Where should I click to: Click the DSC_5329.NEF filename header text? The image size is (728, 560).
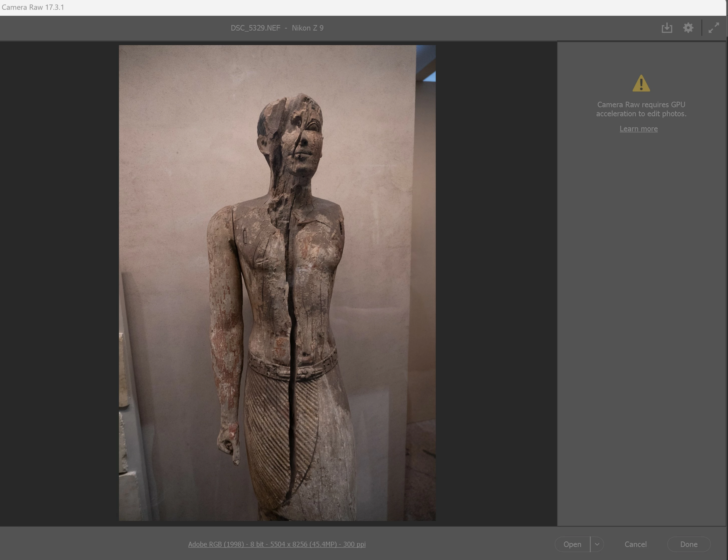[x=255, y=28]
